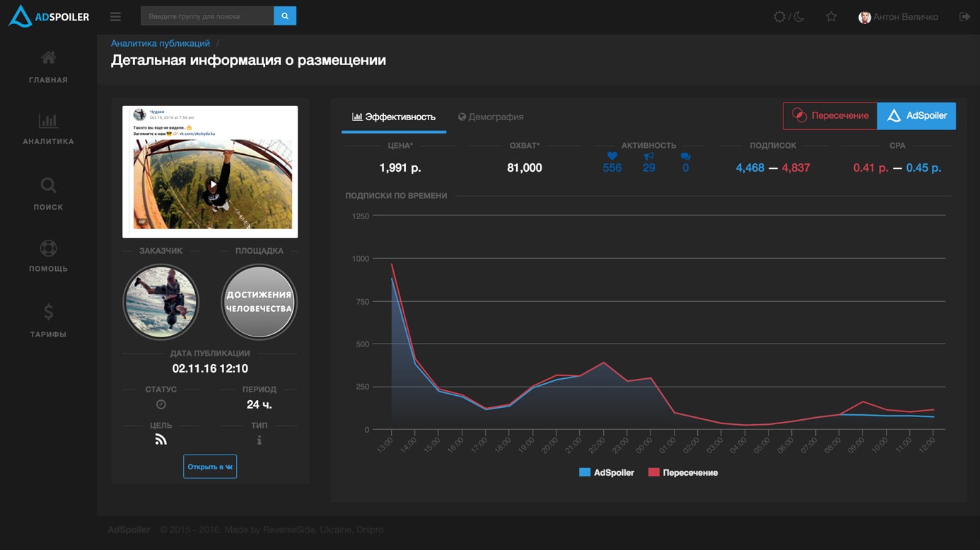
Task: Play the video in the post thumbnail
Action: pos(213,184)
